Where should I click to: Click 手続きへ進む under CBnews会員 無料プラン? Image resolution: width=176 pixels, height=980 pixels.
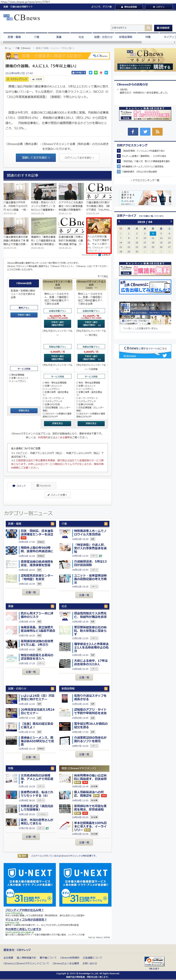tap(24, 315)
